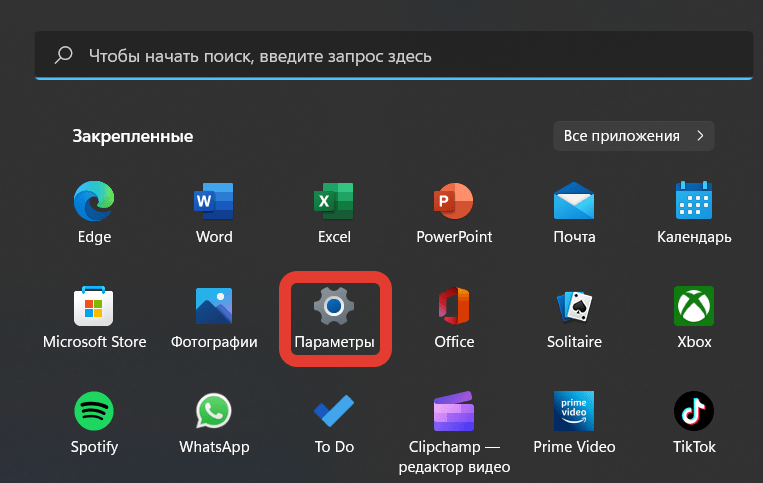The width and height of the screenshot is (763, 483).
Task: Start PowerPoint from pinned apps
Action: 454,201
